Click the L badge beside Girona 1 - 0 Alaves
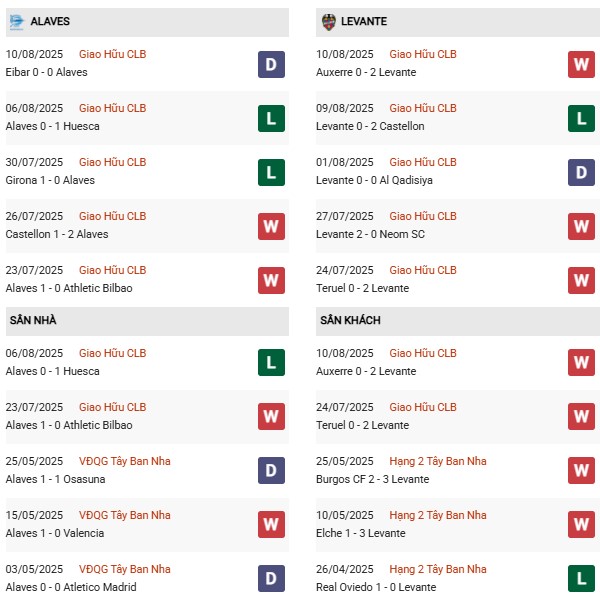 pyautogui.click(x=271, y=172)
